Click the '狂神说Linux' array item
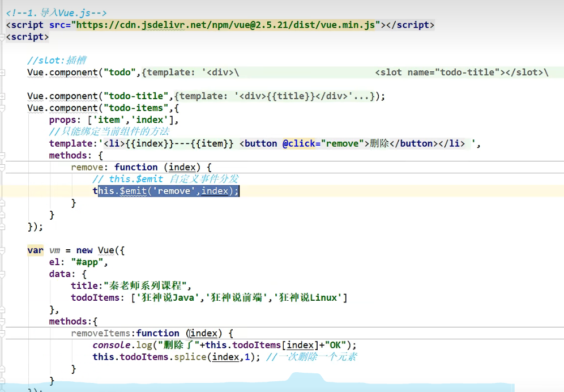 point(308,298)
